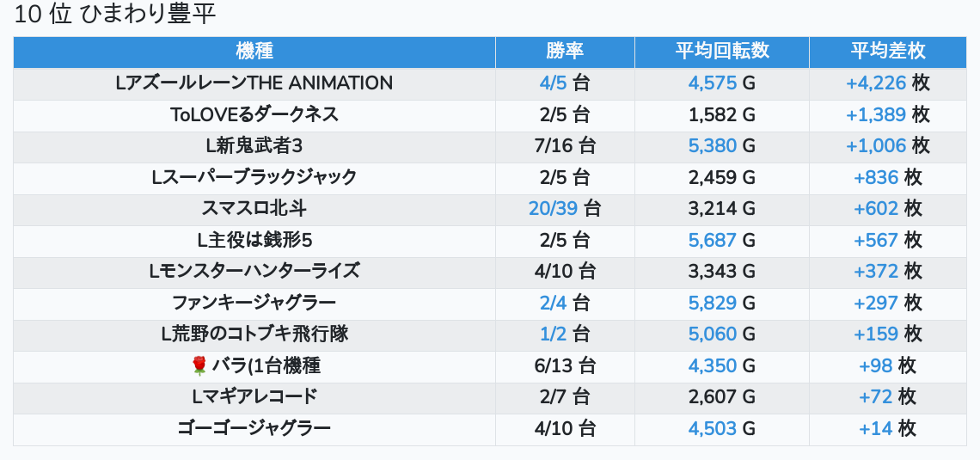Click the 5,380 value for L新鬼武者3
This screenshot has width=980, height=460.
point(713,146)
